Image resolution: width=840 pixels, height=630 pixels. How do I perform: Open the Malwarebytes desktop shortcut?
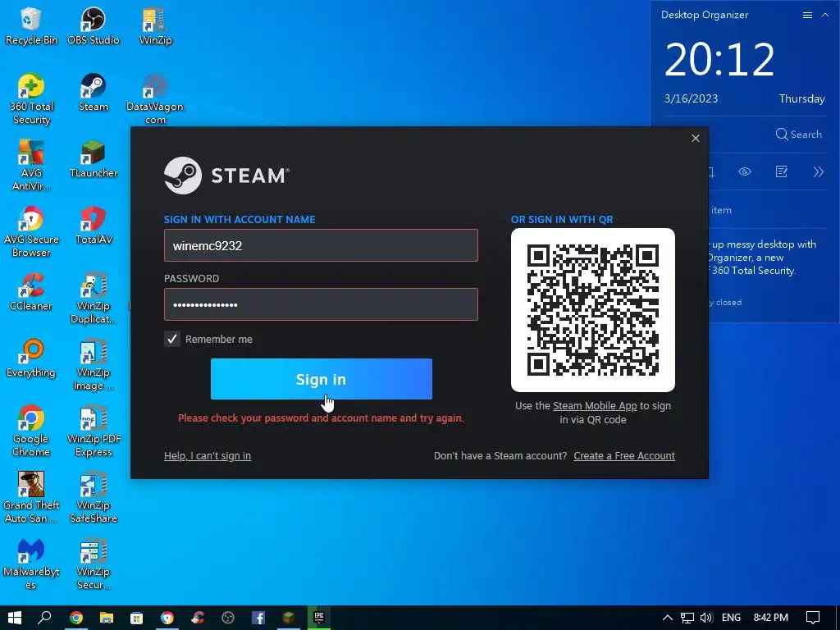[31, 564]
